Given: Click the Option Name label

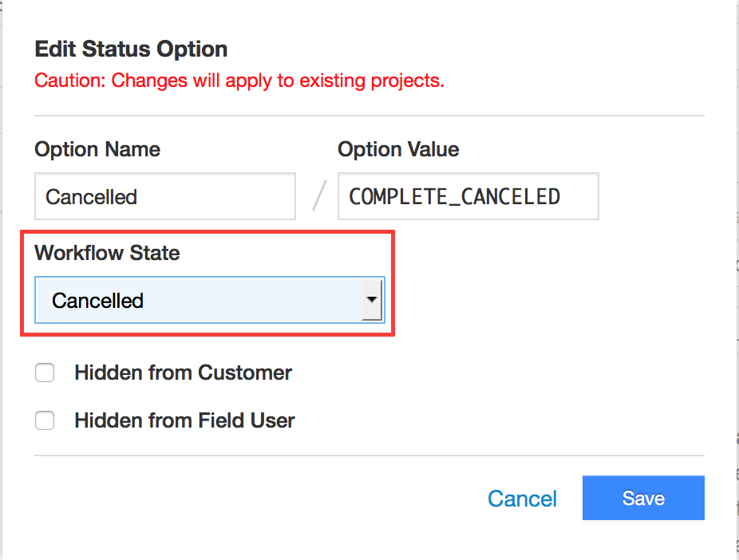Looking at the screenshot, I should pyautogui.click(x=97, y=149).
